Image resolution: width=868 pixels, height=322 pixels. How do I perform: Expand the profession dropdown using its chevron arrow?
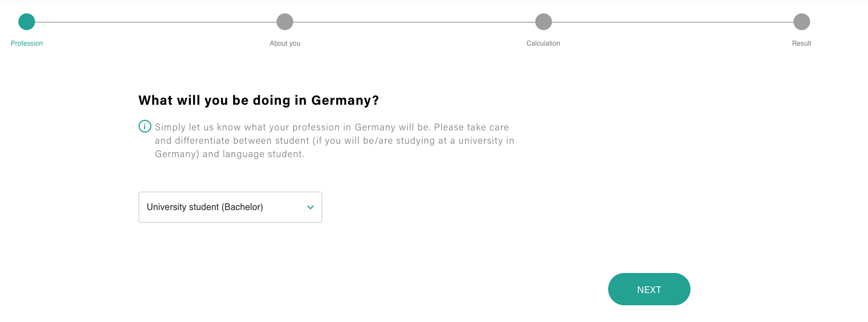coord(310,207)
